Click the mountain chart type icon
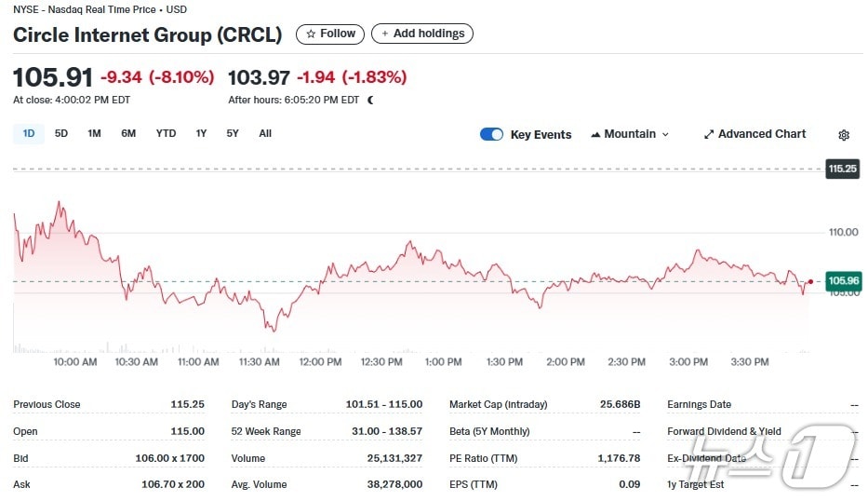The width and height of the screenshot is (868, 501). point(595,134)
